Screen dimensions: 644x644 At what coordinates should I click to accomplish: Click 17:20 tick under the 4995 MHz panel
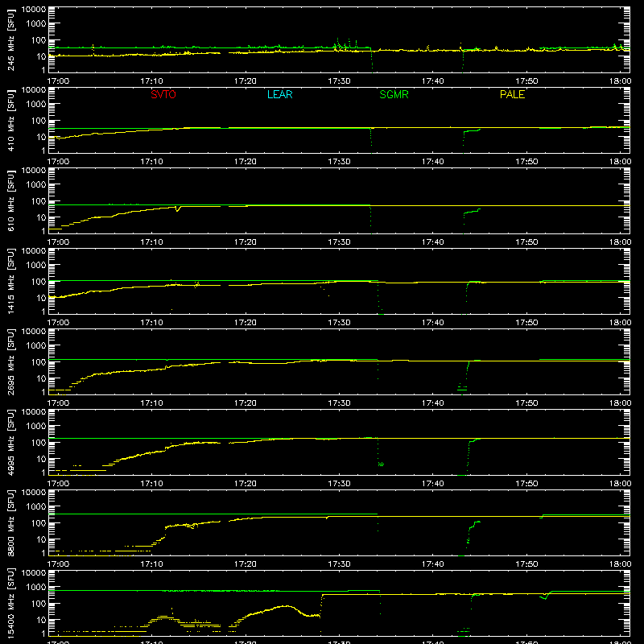pos(246,484)
